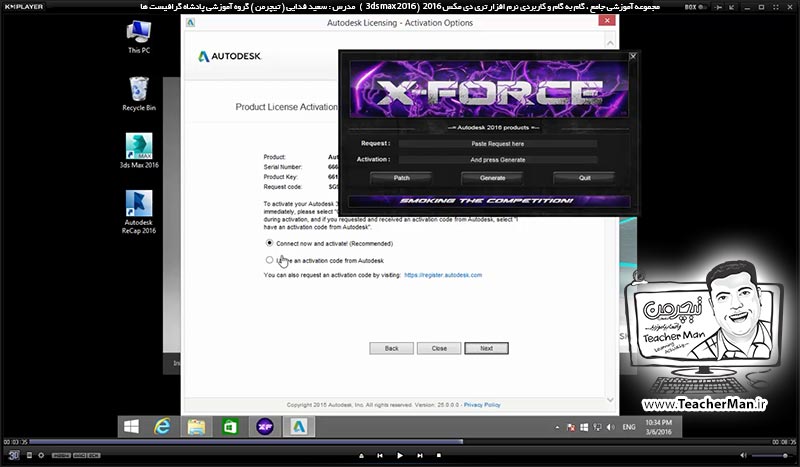This screenshot has height=467, width=800.
Task: Select 'Connect now and activate!' radio option
Action: pos(269,243)
